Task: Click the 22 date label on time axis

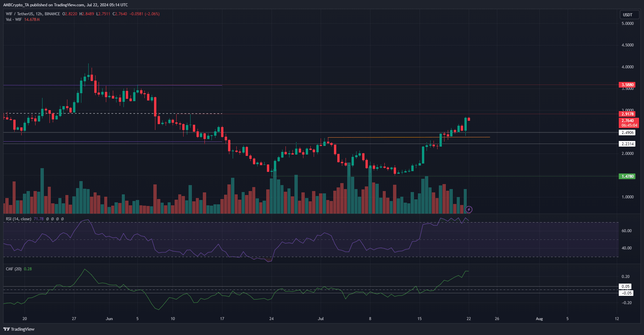Action: [x=468, y=319]
